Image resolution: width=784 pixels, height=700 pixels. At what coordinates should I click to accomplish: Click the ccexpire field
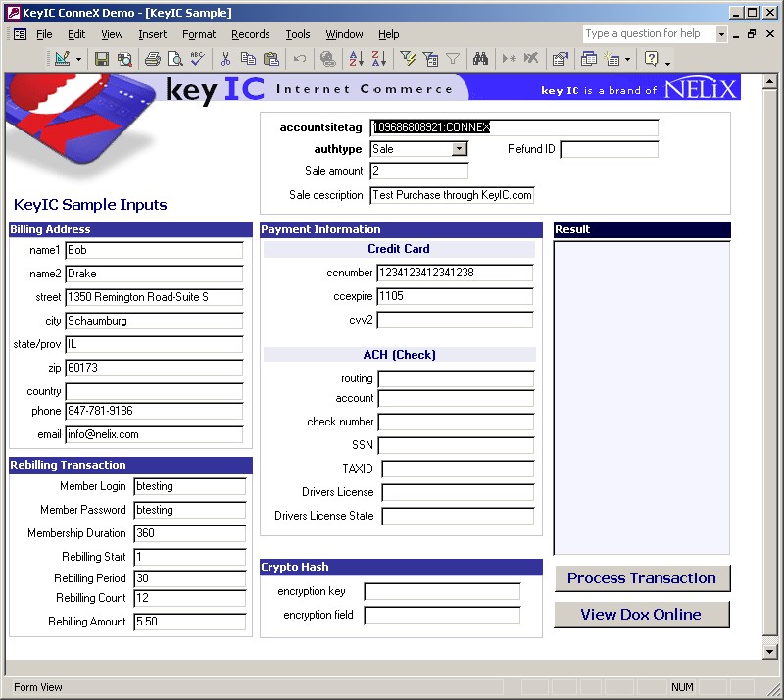pos(455,296)
